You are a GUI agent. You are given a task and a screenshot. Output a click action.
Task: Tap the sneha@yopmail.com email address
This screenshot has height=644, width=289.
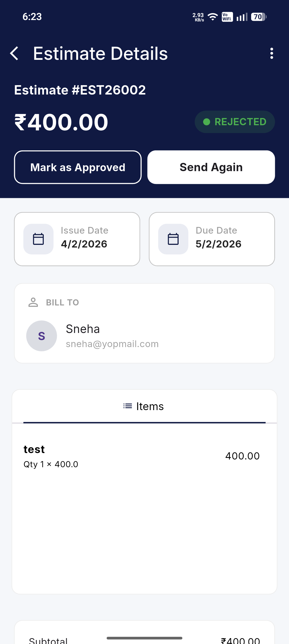tap(112, 344)
